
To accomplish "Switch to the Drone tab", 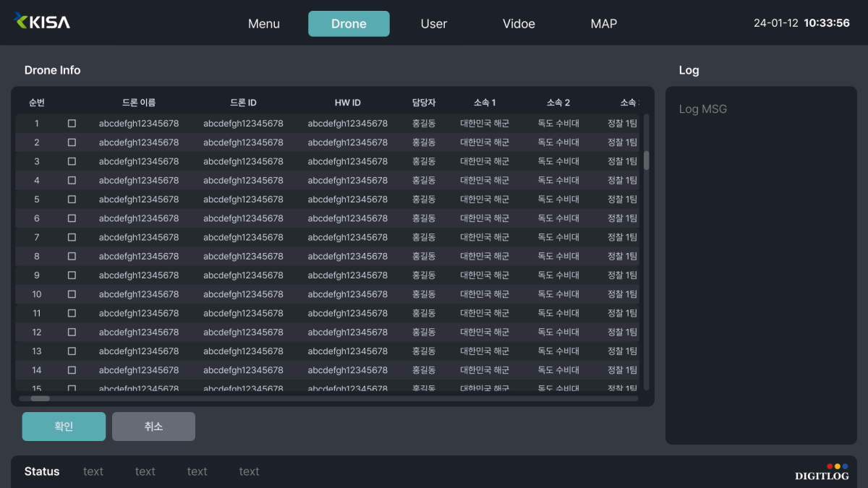I will [x=349, y=24].
